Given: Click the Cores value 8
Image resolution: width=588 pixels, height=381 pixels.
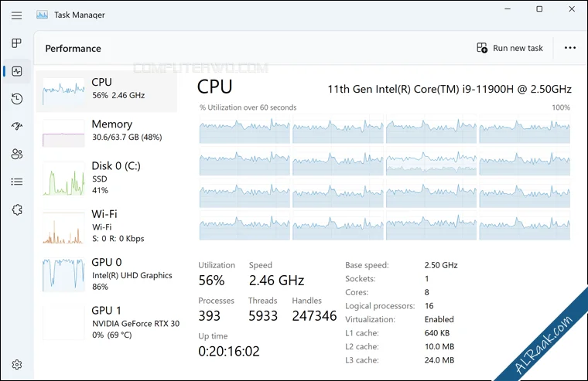Looking at the screenshot, I should [x=427, y=292].
